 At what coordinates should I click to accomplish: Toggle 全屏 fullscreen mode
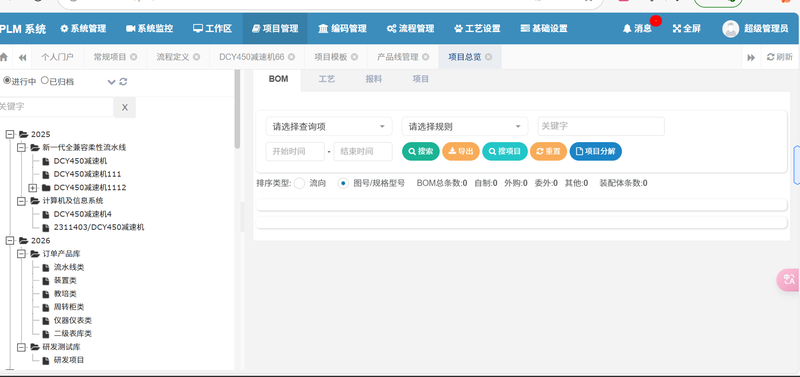(x=686, y=29)
